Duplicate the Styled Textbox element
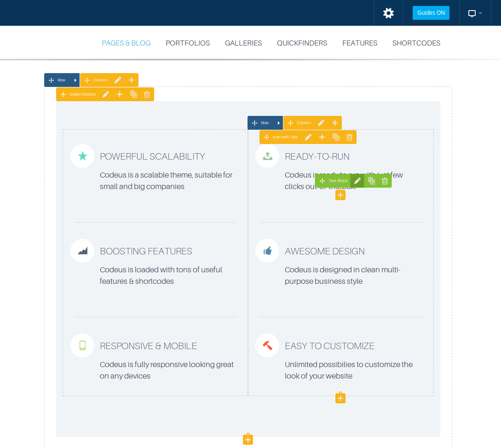Image resolution: width=501 pixels, height=448 pixels. coord(133,94)
